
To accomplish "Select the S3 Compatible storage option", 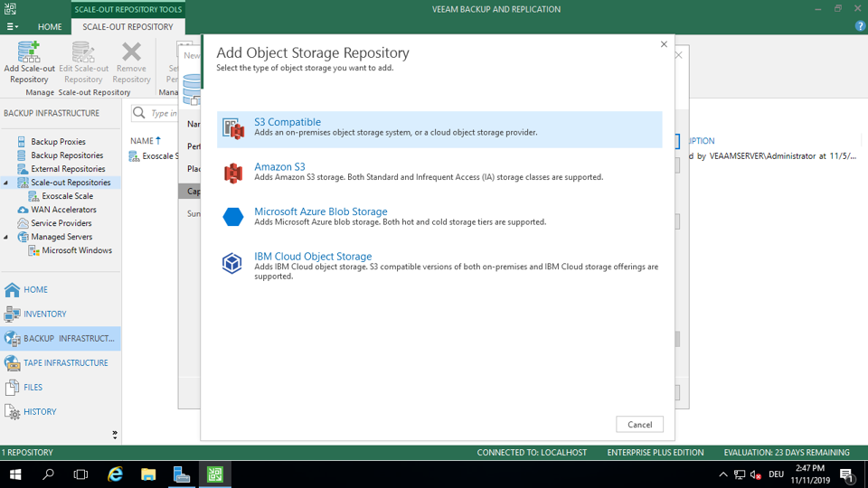I will [x=287, y=122].
